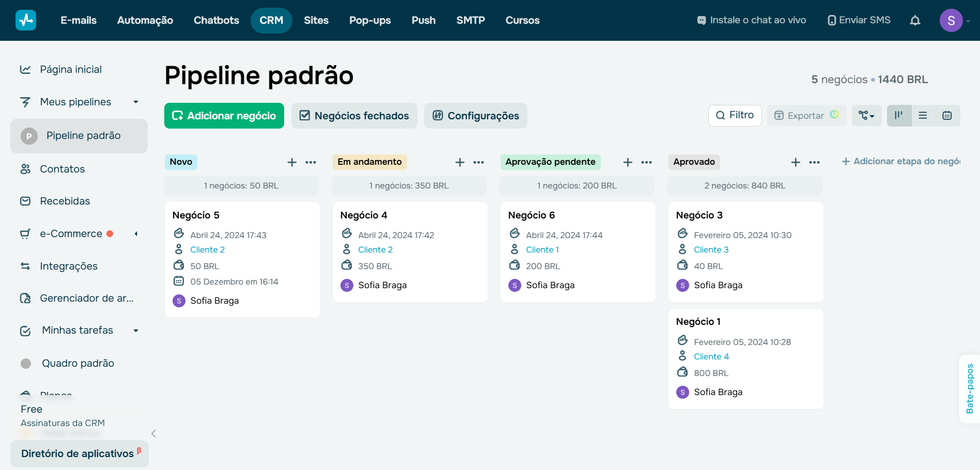Collapse the sidebar chevron
This screenshot has width=980, height=470.
tap(153, 433)
